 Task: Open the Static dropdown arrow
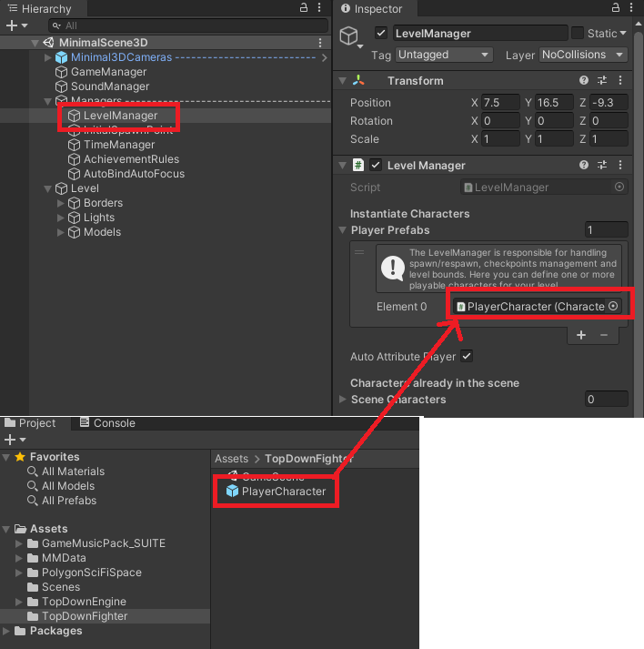click(x=623, y=33)
